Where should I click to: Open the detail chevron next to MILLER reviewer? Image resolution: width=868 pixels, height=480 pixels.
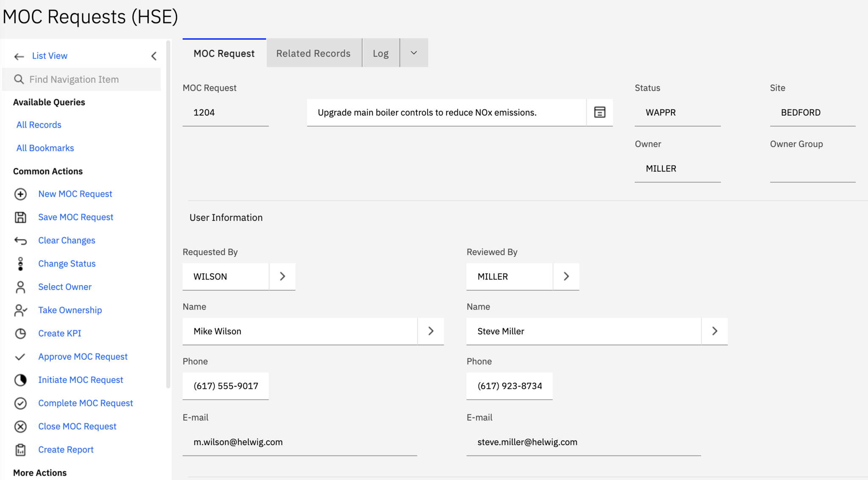(x=566, y=276)
